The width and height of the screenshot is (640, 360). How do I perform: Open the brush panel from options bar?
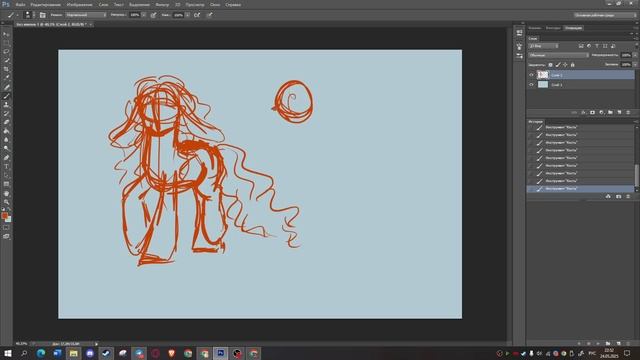[x=42, y=15]
